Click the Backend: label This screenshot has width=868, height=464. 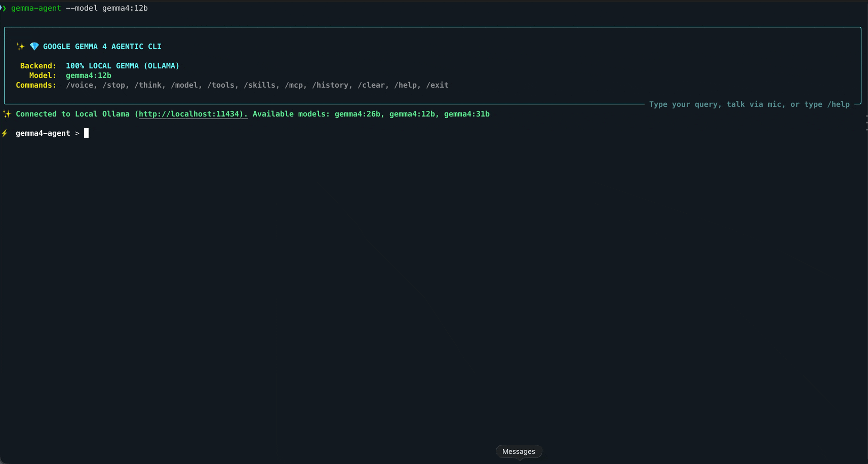click(x=38, y=66)
